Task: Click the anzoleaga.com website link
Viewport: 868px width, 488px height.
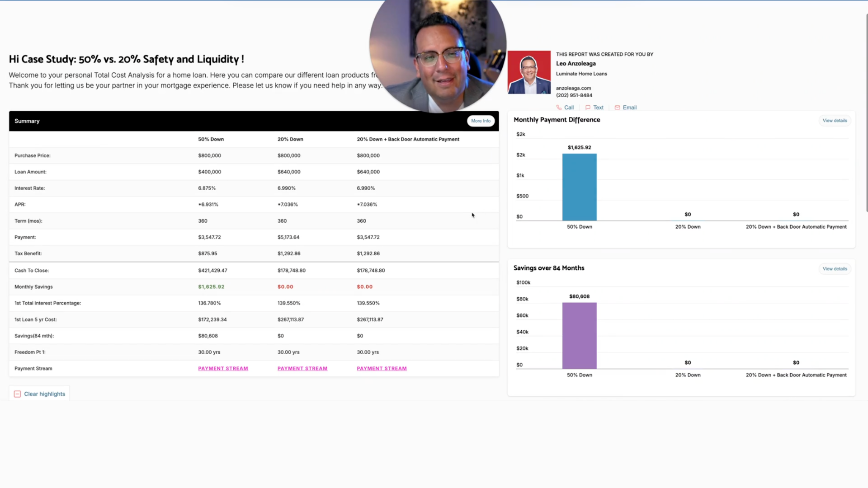Action: (x=573, y=88)
